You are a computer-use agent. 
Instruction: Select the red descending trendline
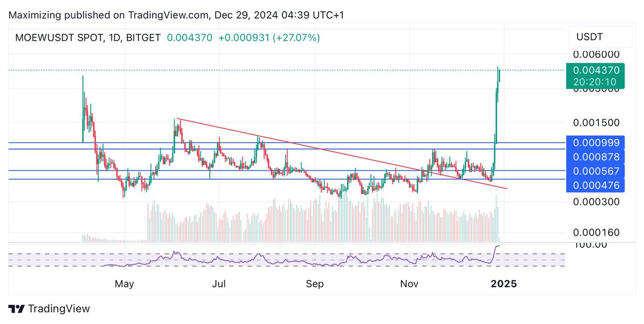(x=341, y=153)
